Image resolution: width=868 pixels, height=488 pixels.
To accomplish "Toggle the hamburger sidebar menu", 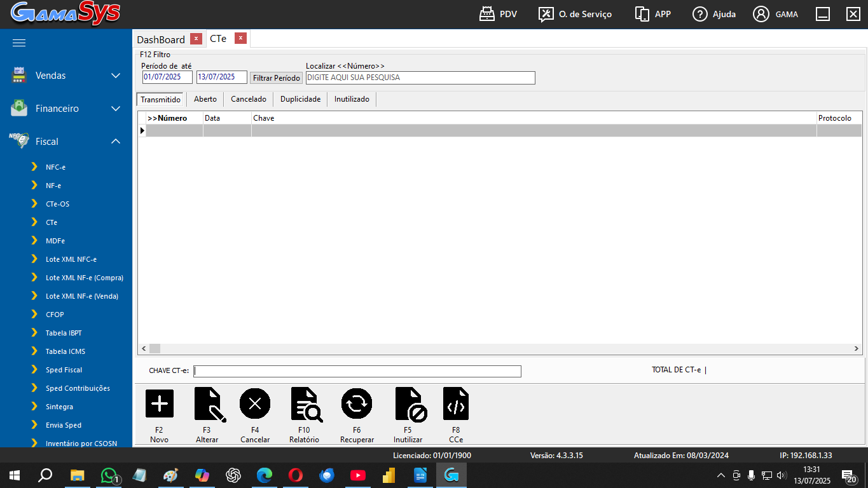I will (x=19, y=43).
